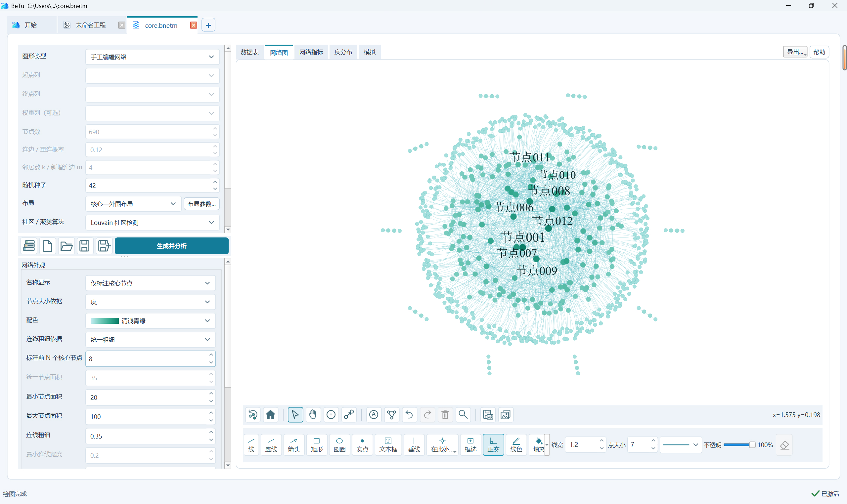Activate the hand pan tool
Viewport: 847px width, 504px height.
point(313,415)
